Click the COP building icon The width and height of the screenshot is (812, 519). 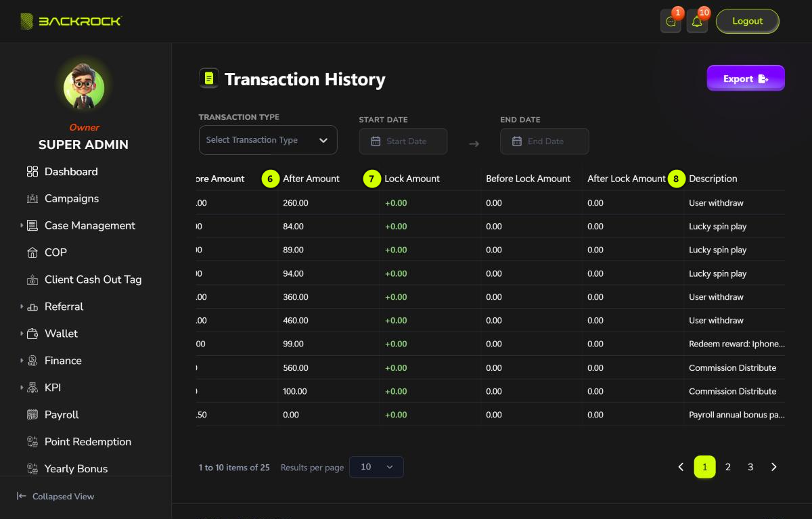(x=32, y=253)
